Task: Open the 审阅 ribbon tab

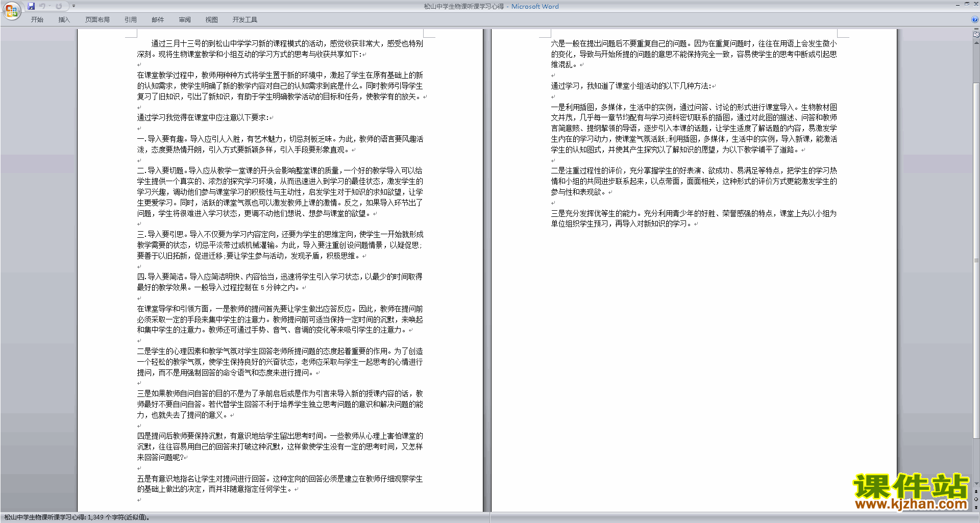Action: click(x=185, y=19)
